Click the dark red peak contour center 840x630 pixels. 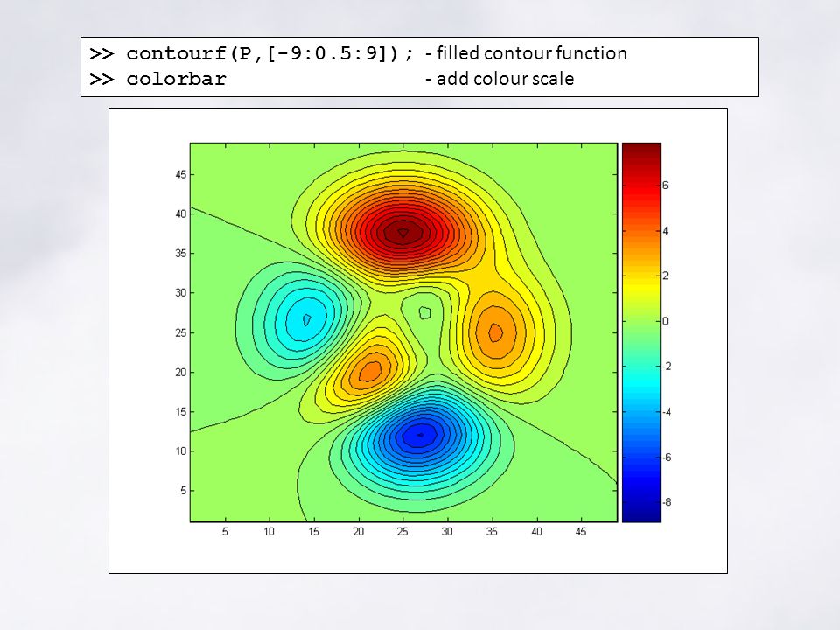402,233
